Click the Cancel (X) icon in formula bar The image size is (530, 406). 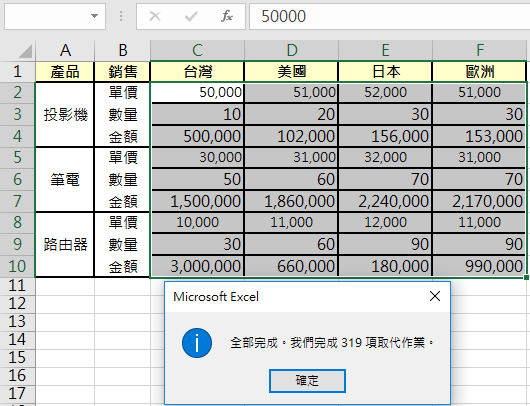pos(155,16)
